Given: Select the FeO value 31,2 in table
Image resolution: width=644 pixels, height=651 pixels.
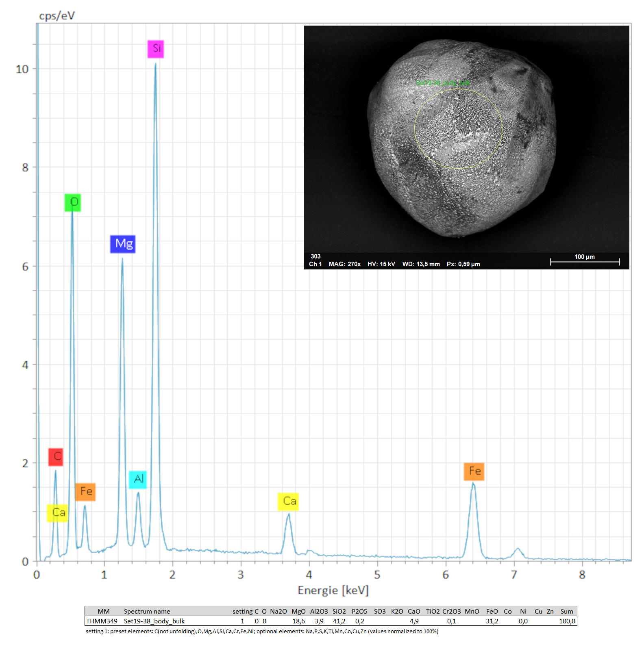Looking at the screenshot, I should 492,621.
